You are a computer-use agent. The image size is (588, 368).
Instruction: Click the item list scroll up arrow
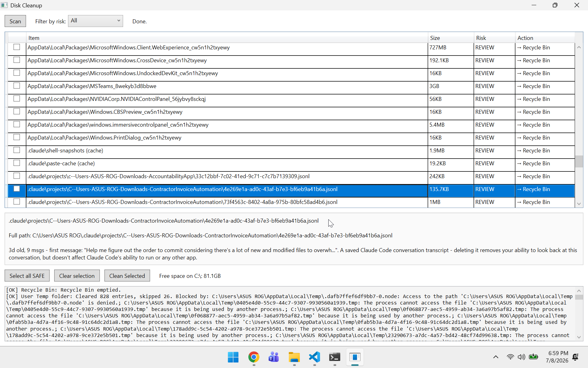(579, 47)
